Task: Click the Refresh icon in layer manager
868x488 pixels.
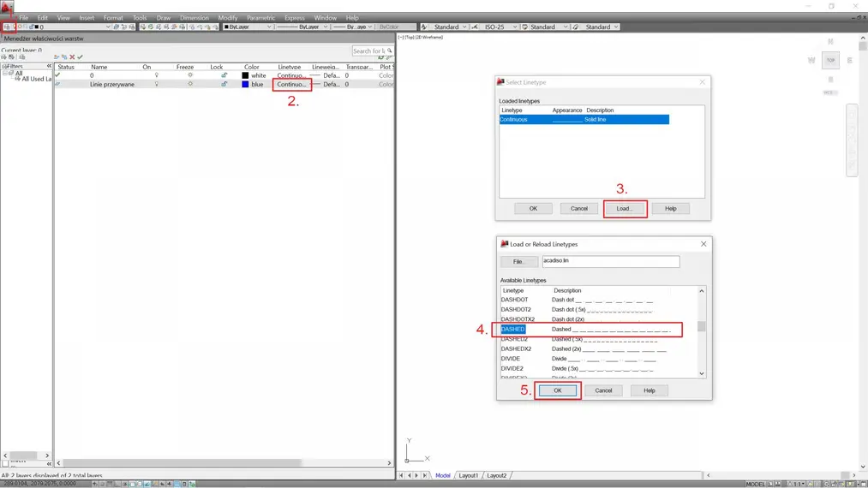Action: point(380,57)
